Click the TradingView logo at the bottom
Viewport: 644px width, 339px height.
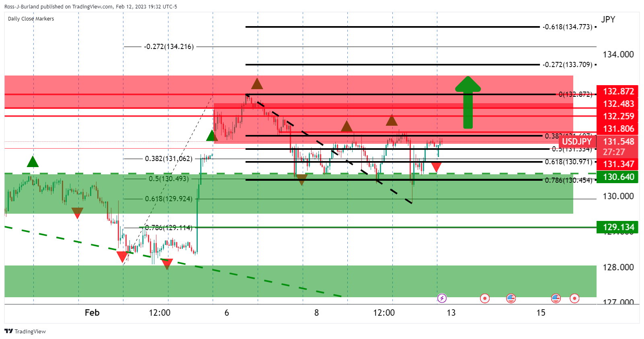click(25, 331)
